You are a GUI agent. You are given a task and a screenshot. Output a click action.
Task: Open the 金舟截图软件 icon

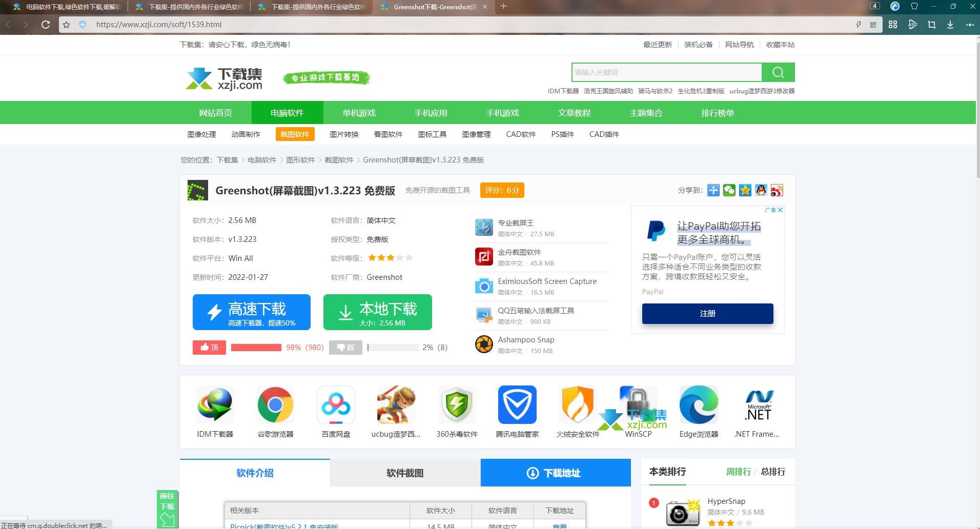484,257
